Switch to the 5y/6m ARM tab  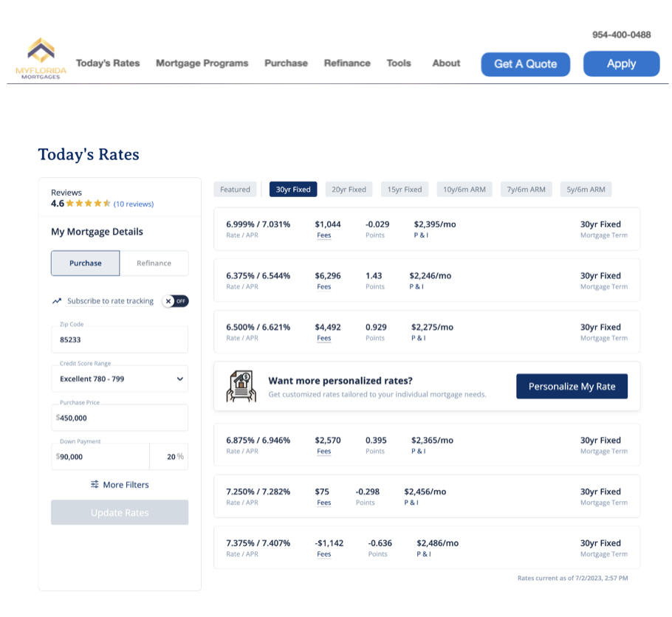[586, 190]
